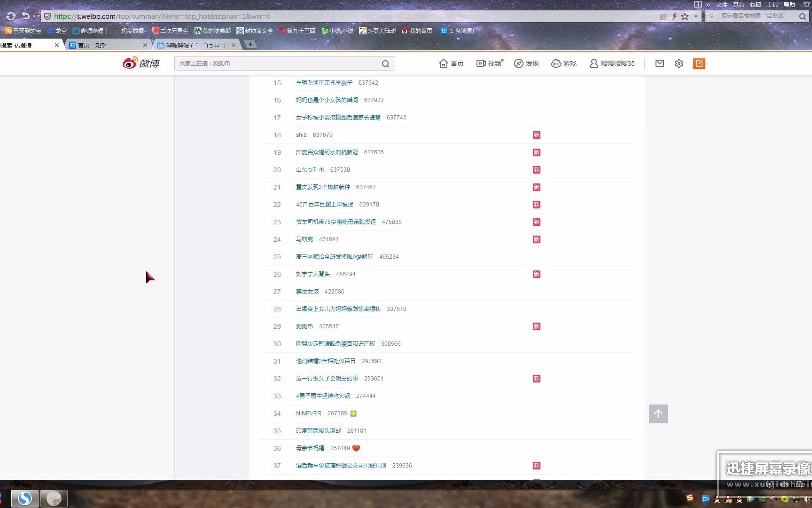812x508 pixels.
Task: Open the 封神演义全 bookmark
Action: click(x=255, y=31)
